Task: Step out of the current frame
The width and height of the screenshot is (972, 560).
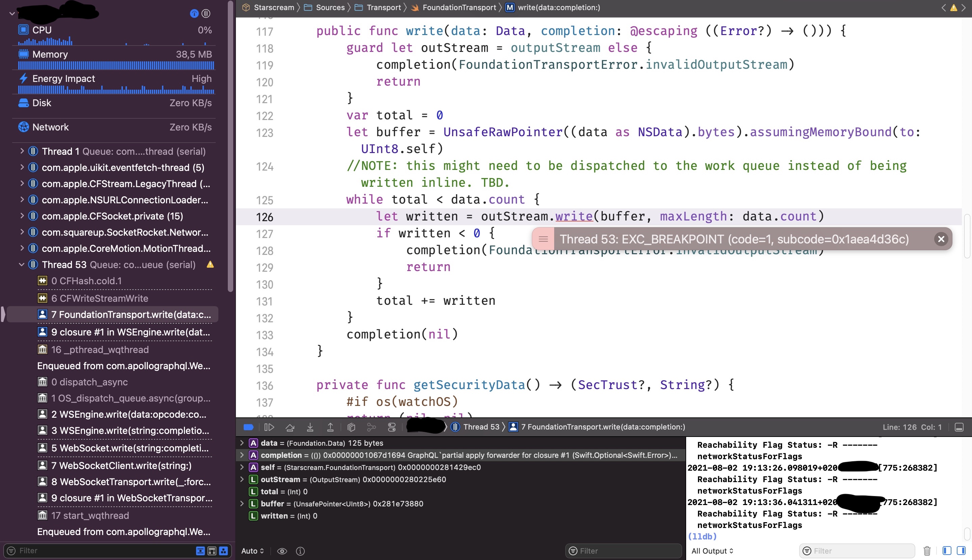Action: [330, 427]
